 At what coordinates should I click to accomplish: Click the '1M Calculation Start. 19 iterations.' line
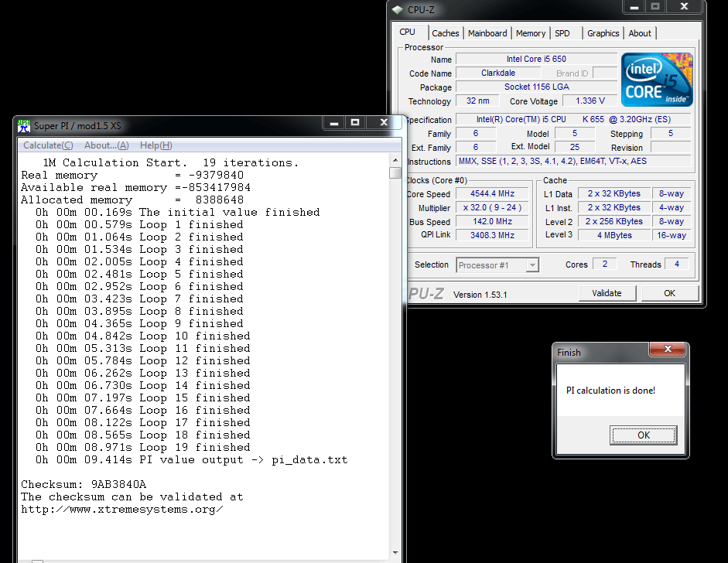coord(171,163)
